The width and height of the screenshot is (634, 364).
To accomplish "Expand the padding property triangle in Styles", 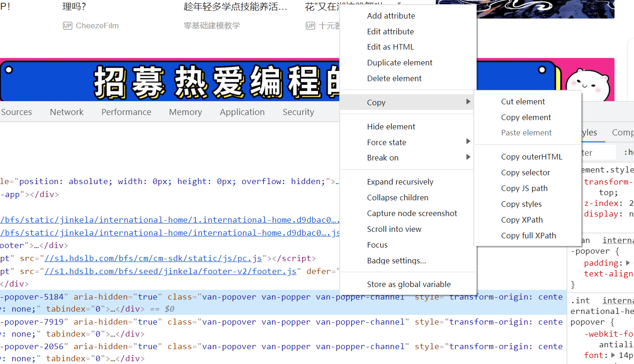I will (628, 263).
